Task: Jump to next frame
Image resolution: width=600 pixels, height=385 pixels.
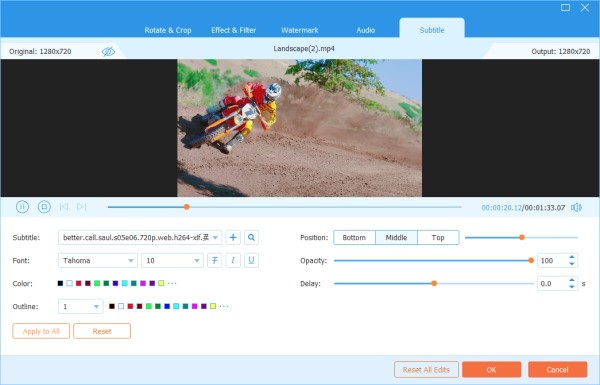Action: tap(82, 207)
